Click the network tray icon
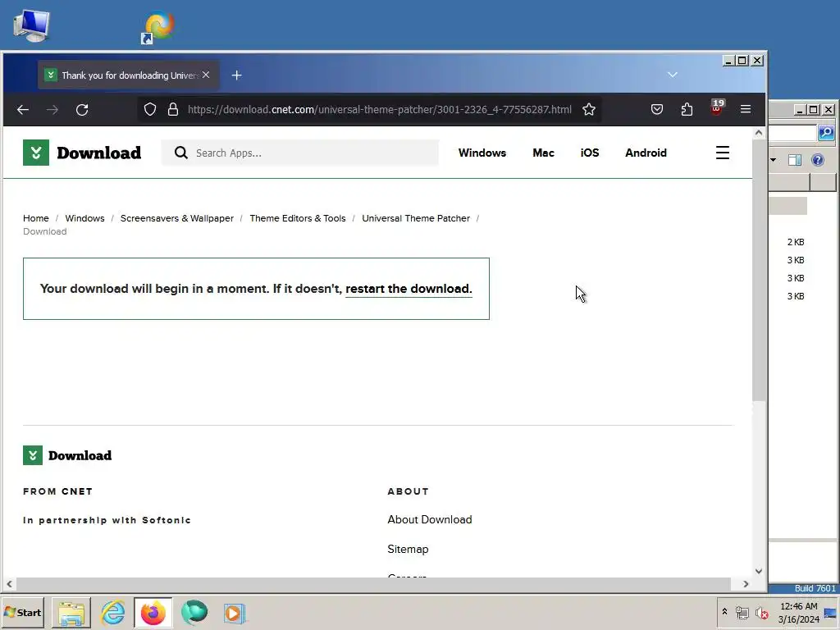The width and height of the screenshot is (840, 630). [x=742, y=612]
